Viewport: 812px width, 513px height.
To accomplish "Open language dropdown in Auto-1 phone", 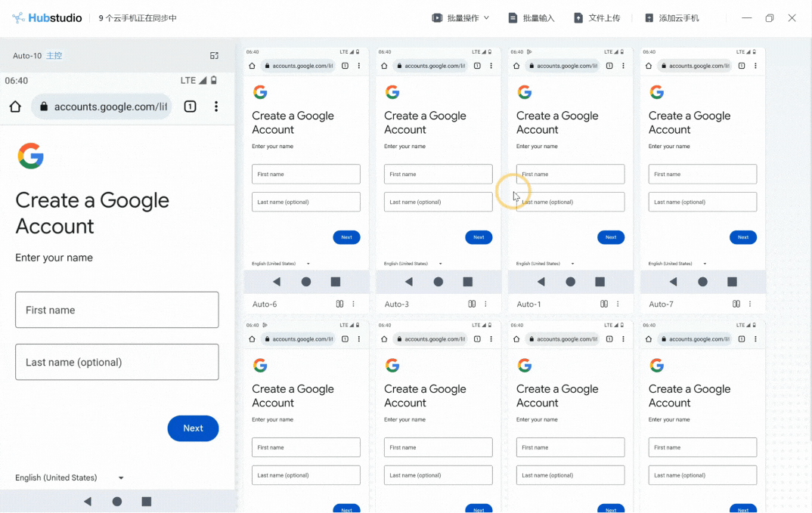I will tap(545, 264).
